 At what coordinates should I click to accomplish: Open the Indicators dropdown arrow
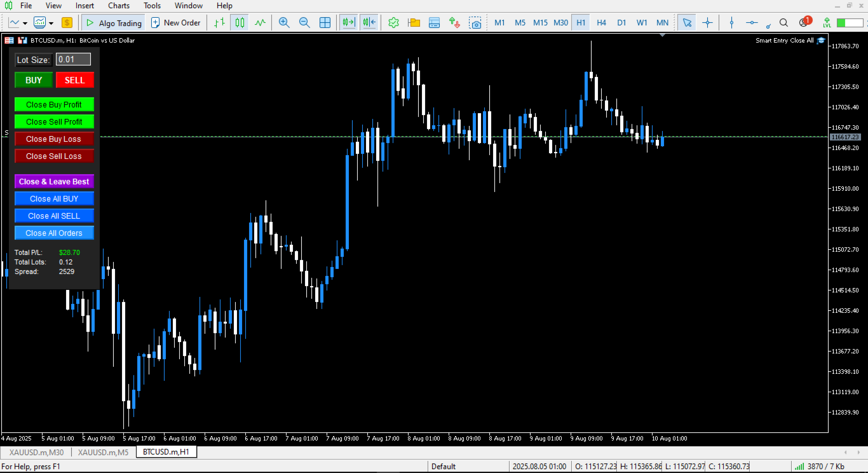point(26,22)
